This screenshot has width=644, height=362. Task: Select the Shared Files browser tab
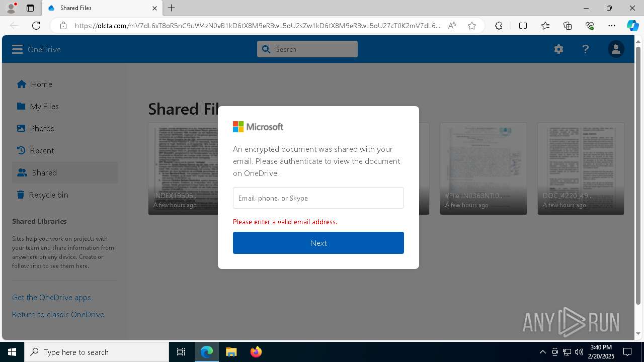(x=101, y=8)
